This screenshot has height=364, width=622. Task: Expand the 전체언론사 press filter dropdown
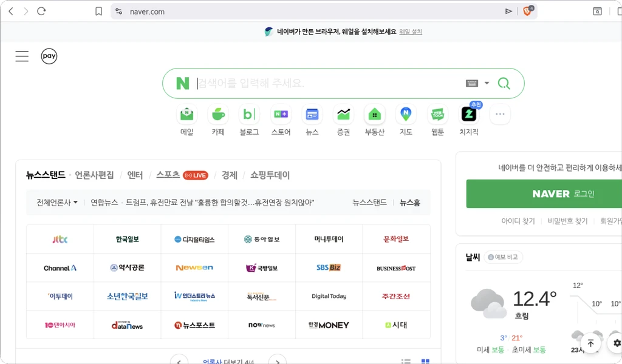tap(57, 203)
